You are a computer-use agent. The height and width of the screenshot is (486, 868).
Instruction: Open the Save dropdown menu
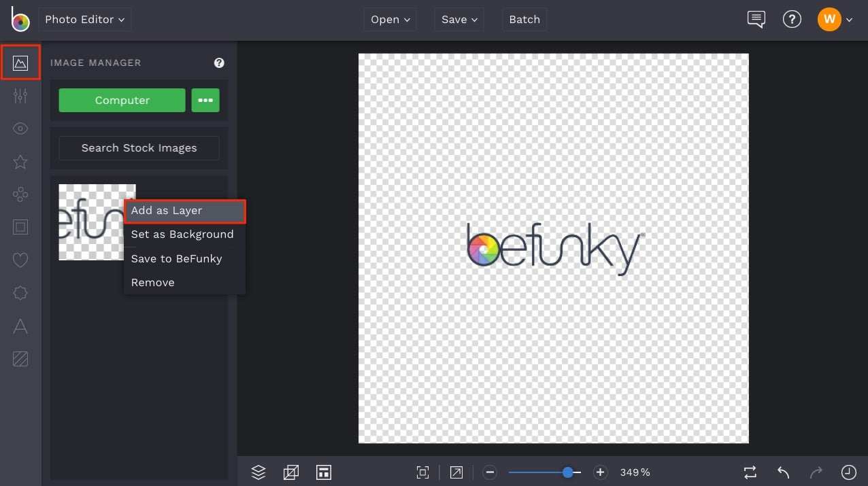click(x=458, y=19)
